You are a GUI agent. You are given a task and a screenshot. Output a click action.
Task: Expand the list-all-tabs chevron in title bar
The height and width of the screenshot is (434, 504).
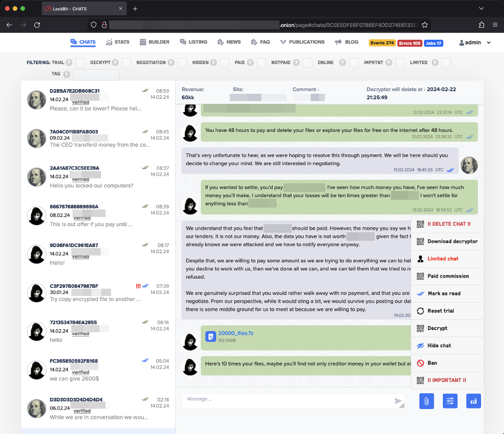pyautogui.click(x=481, y=9)
